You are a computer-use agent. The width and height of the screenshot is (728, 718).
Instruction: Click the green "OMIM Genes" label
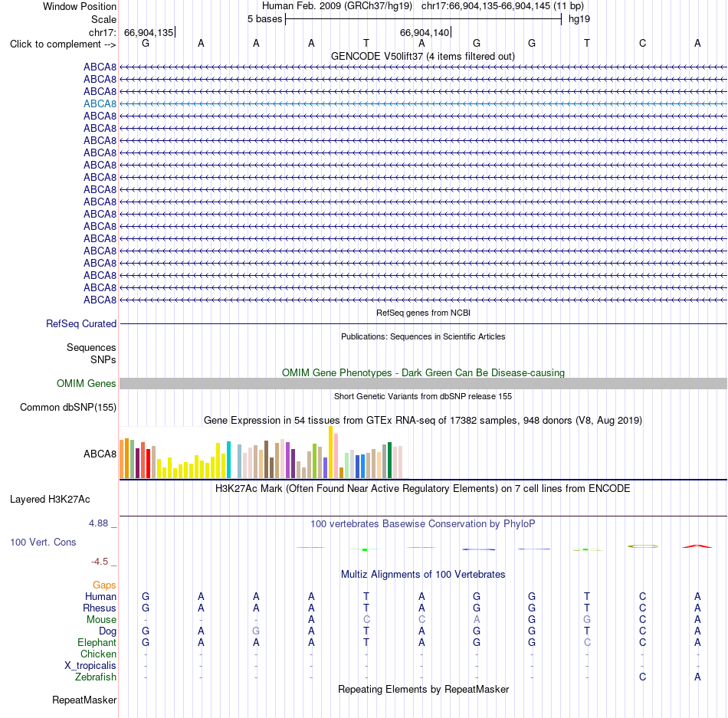[87, 383]
